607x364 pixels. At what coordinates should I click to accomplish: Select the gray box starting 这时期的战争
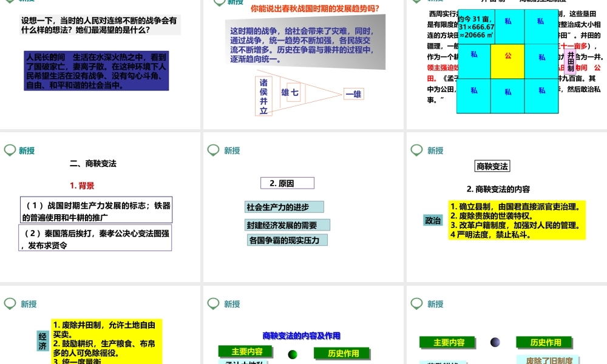coord(305,42)
